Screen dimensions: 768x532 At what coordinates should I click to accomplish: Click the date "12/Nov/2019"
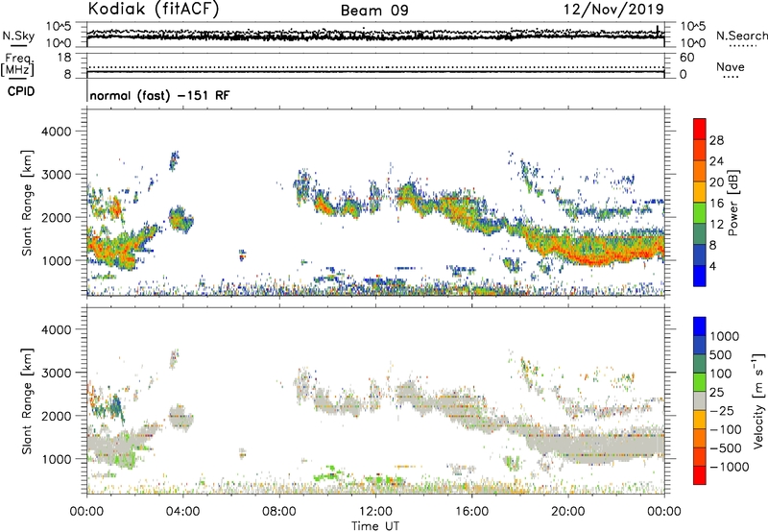[x=613, y=9]
